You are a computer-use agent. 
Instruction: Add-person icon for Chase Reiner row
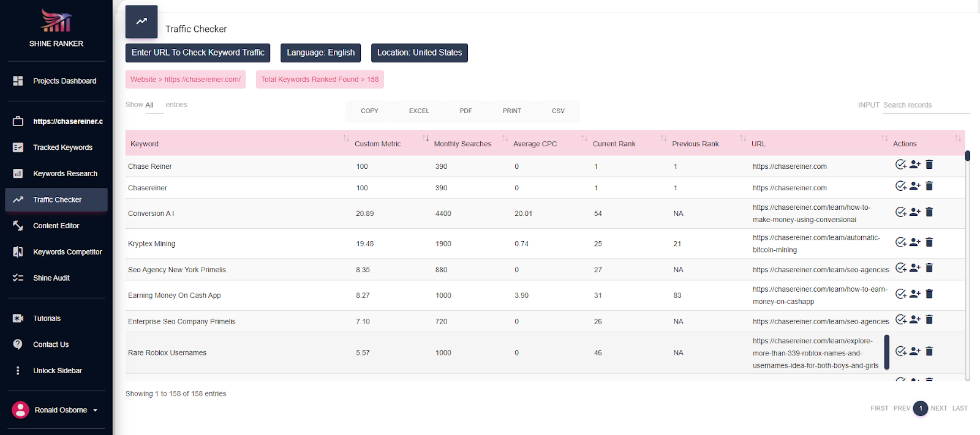(x=915, y=164)
